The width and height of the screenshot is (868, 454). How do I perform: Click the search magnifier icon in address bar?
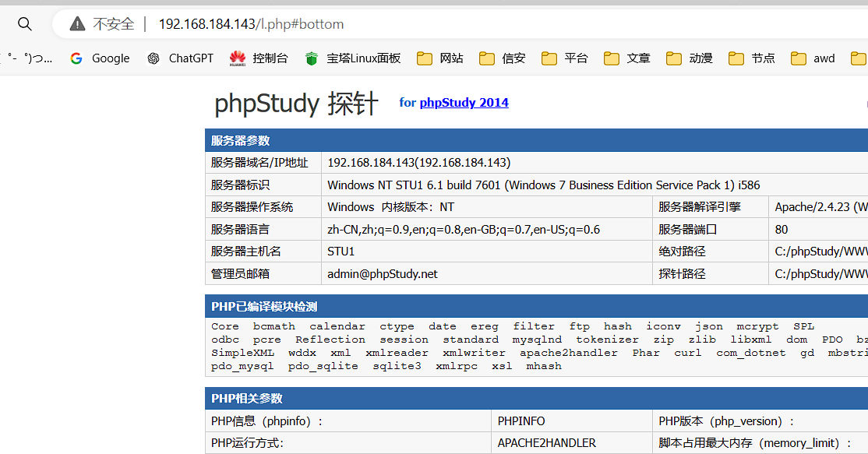coord(24,24)
